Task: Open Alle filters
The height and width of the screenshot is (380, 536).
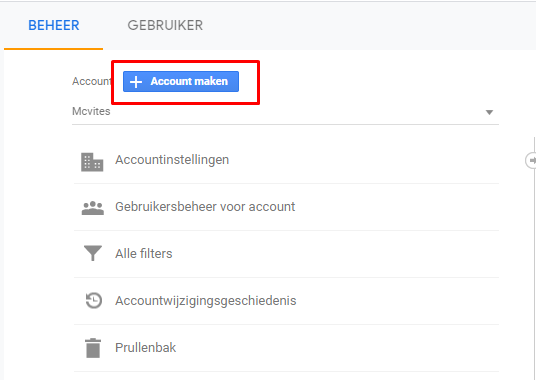Action: 144,254
